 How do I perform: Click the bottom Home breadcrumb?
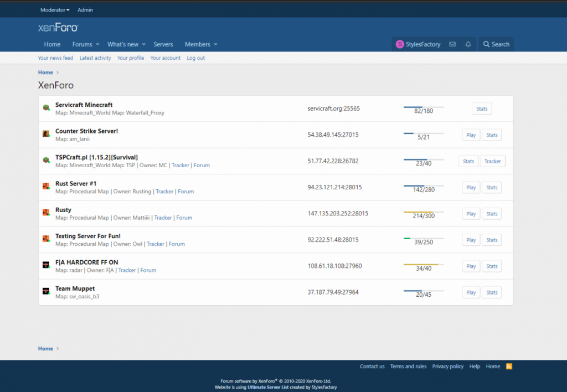tap(45, 349)
